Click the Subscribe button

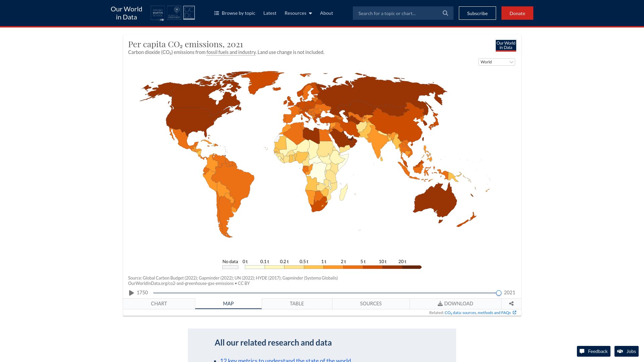click(477, 13)
